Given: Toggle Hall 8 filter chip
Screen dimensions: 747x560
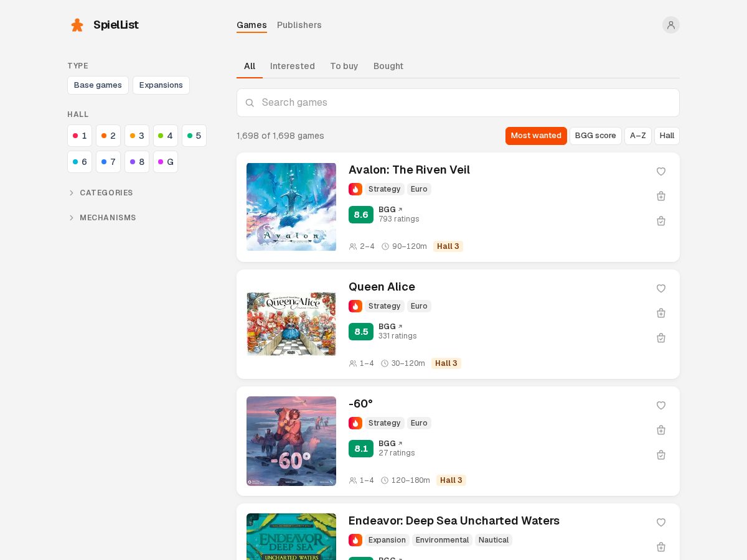Looking at the screenshot, I should [x=137, y=162].
